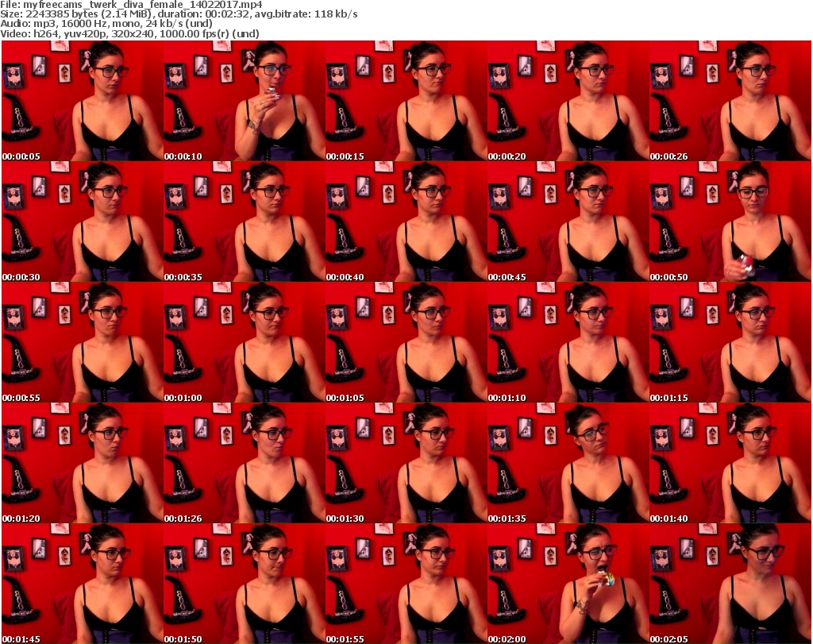Click the Audio mp3 info line
Image resolution: width=813 pixels, height=644 pixels.
[106, 24]
